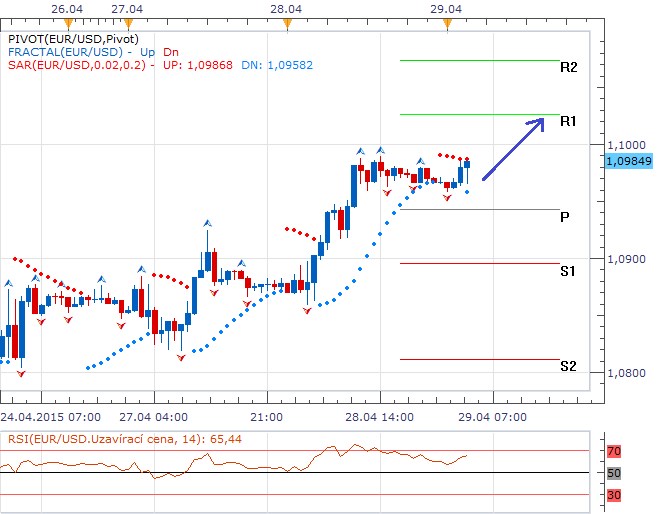
Task: Click the 1,0900 price axis label
Action: 627,259
